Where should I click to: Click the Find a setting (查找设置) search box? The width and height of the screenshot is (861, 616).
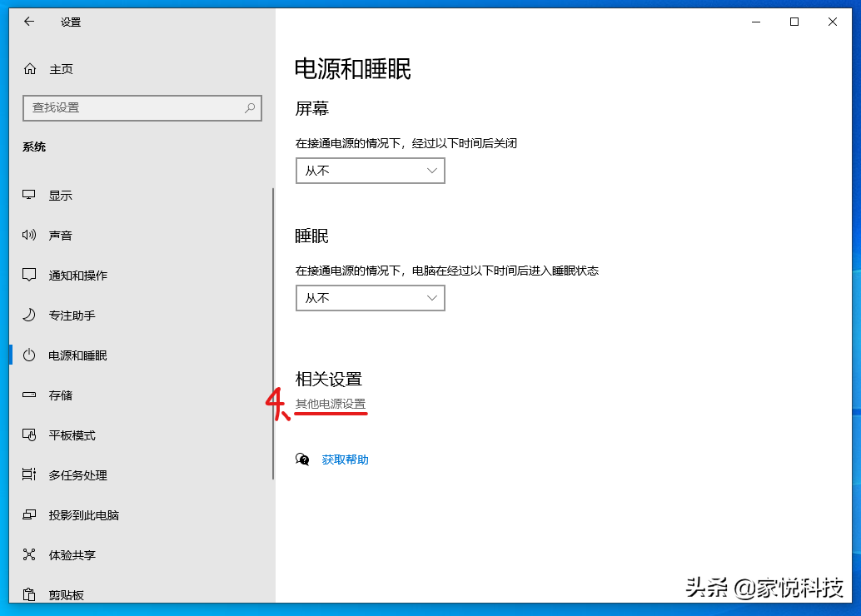[x=133, y=108]
